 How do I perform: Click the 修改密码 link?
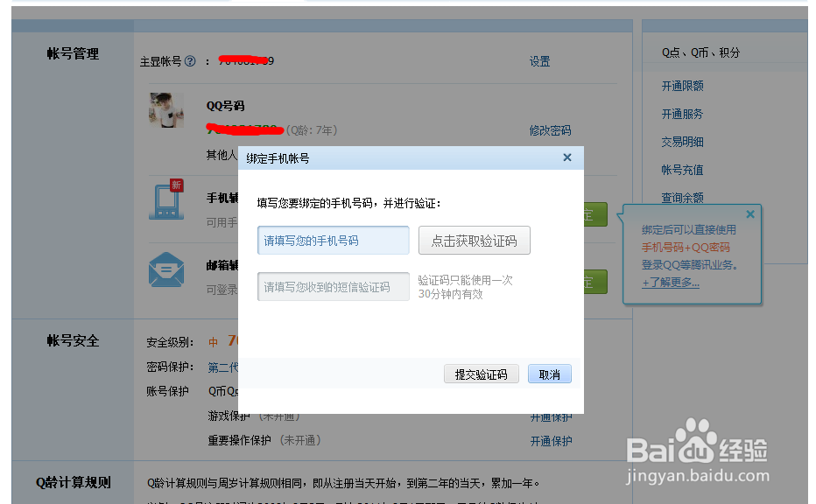[550, 130]
